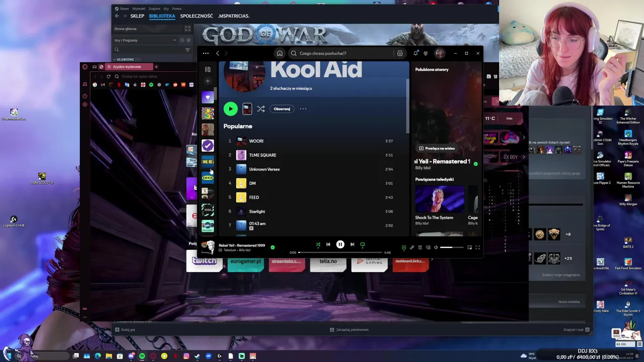Go forward with Spotify's right arrow
644x362 pixels.
(x=226, y=53)
